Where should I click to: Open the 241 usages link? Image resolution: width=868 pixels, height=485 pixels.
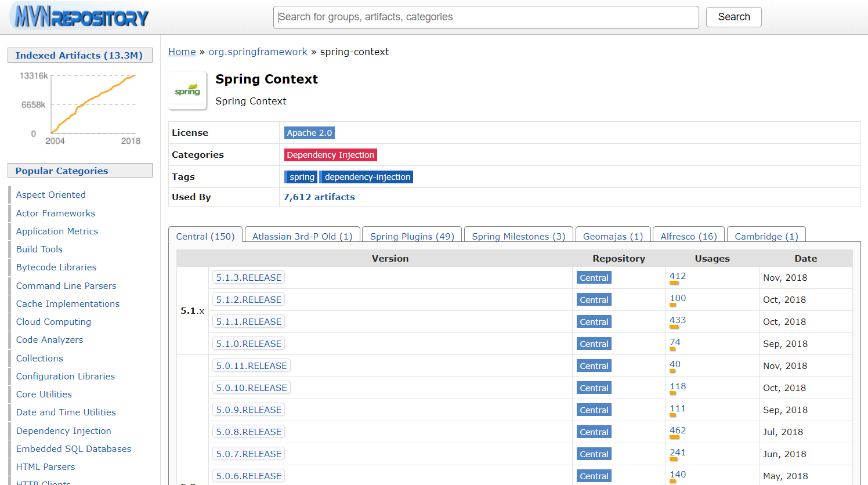pos(678,453)
